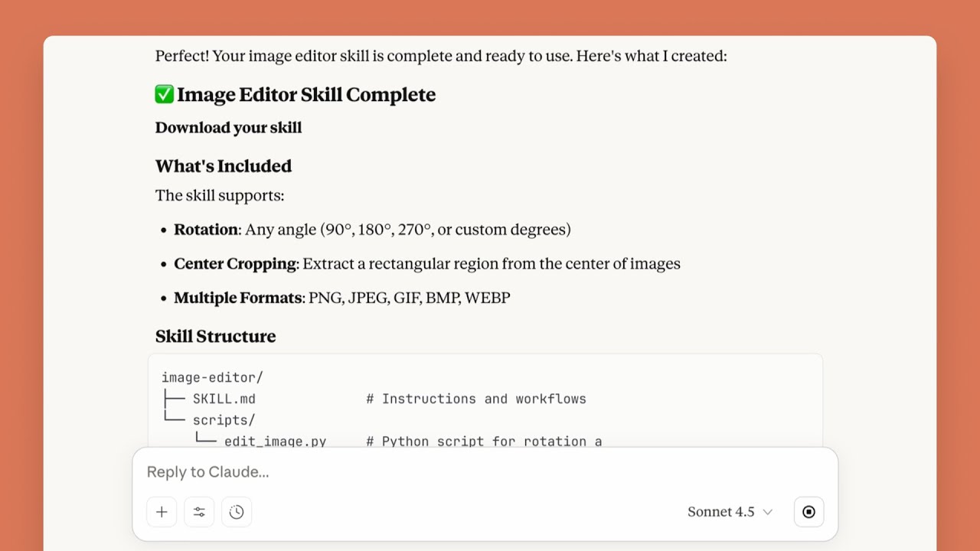The width and height of the screenshot is (980, 551).
Task: Click the scripts/ directory entry
Action: [223, 420]
